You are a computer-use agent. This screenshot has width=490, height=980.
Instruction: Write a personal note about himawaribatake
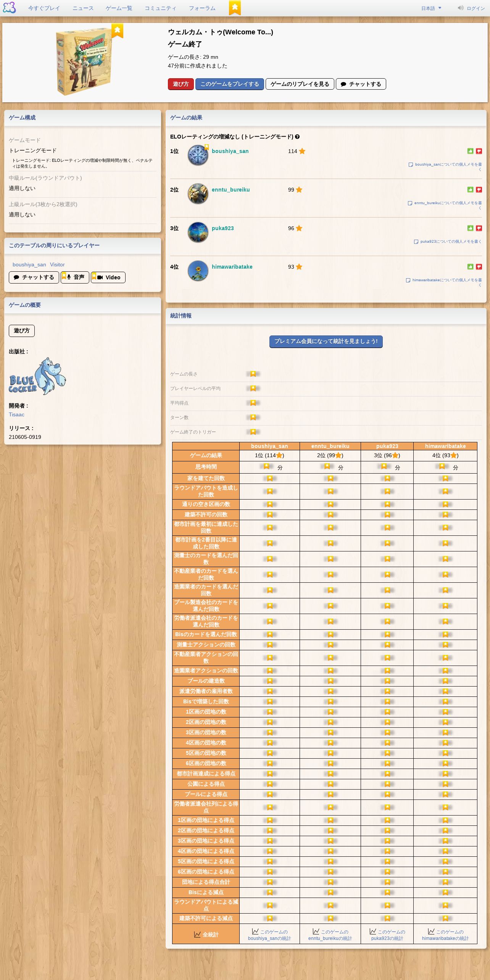[443, 282]
